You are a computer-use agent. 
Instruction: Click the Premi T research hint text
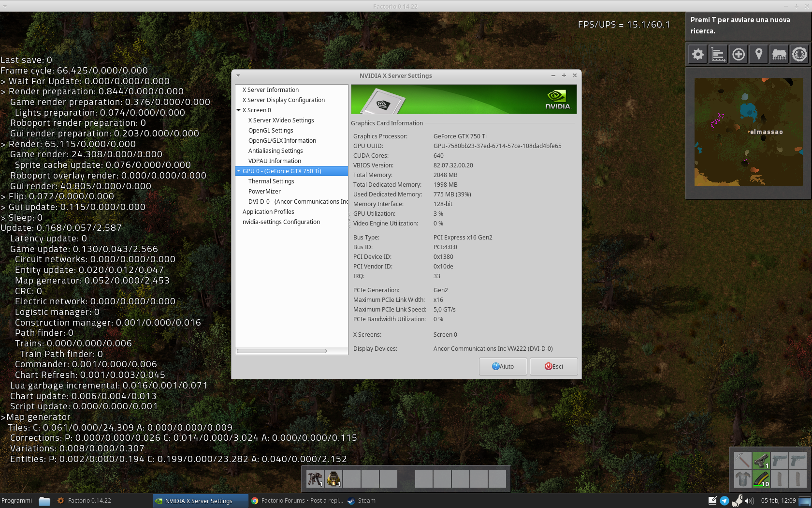pos(740,25)
